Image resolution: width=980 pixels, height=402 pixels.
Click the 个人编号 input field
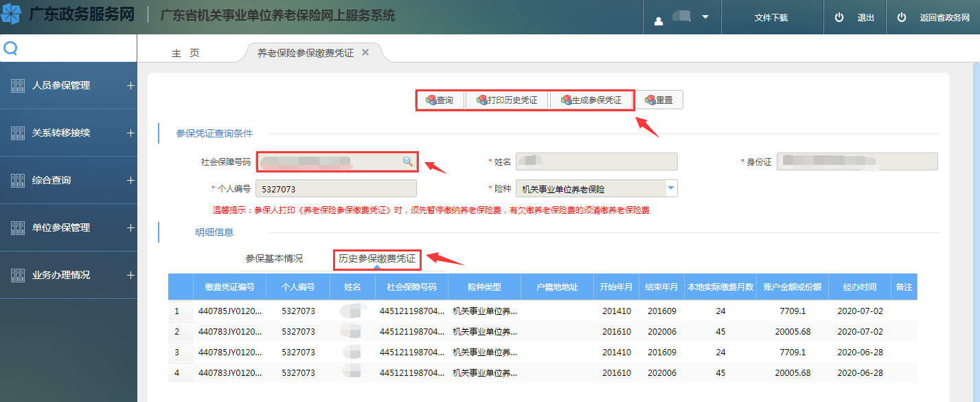tap(335, 189)
